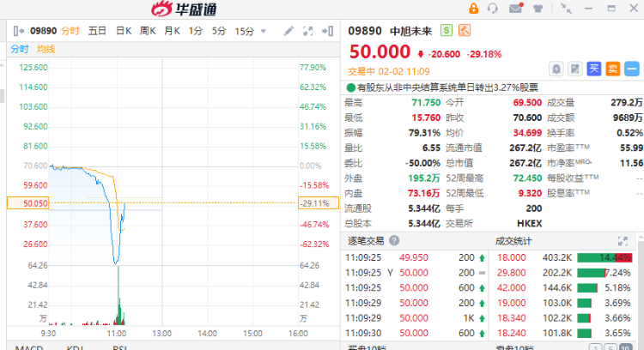Viewport: 644px width, 350px height.
Task: Switch to the 5分 chart tab
Action: tap(219, 31)
